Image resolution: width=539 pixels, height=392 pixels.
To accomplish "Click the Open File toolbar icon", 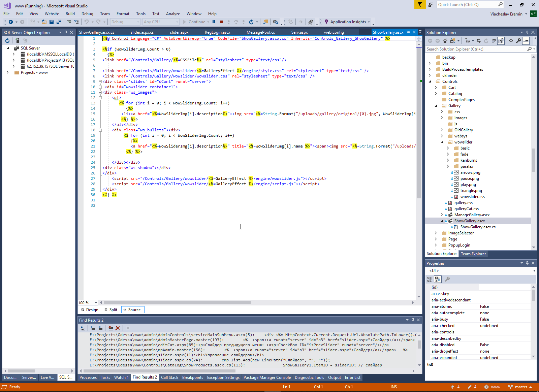I will point(44,22).
